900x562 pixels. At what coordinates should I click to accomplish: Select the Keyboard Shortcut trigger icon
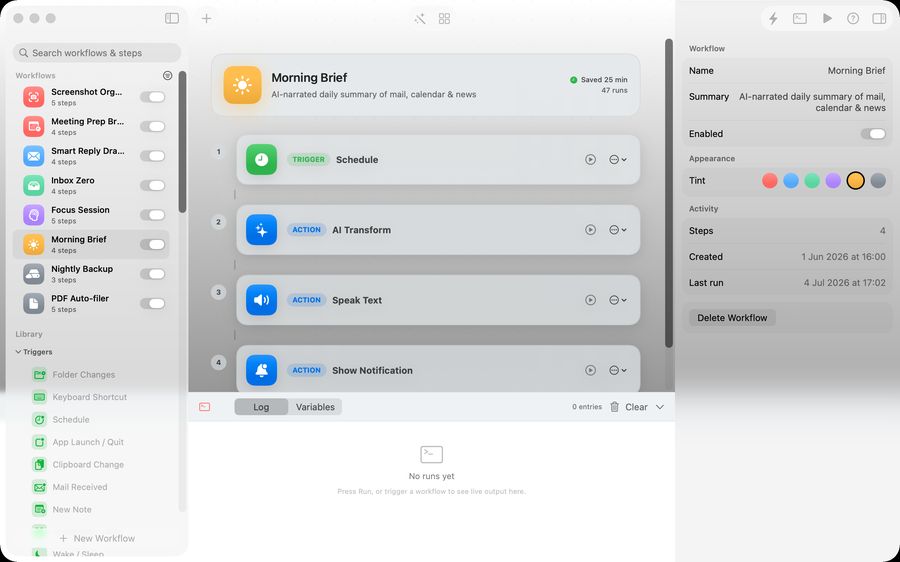click(x=39, y=397)
